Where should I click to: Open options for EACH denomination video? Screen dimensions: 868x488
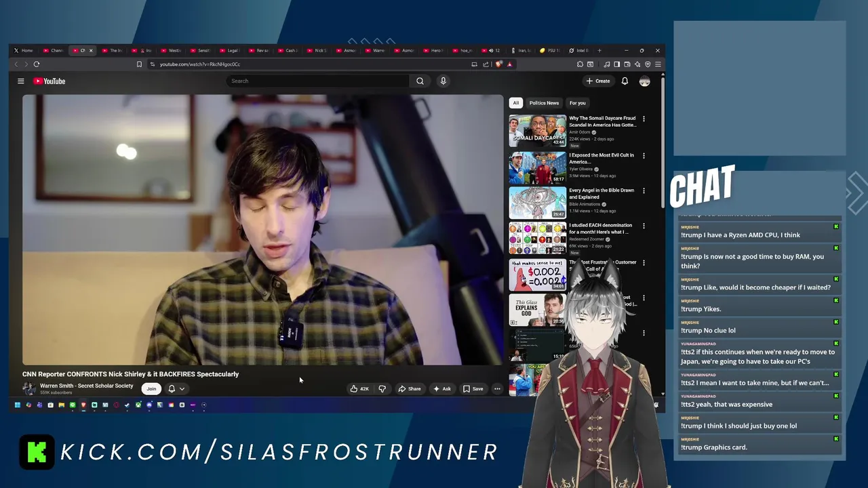pyautogui.click(x=644, y=226)
